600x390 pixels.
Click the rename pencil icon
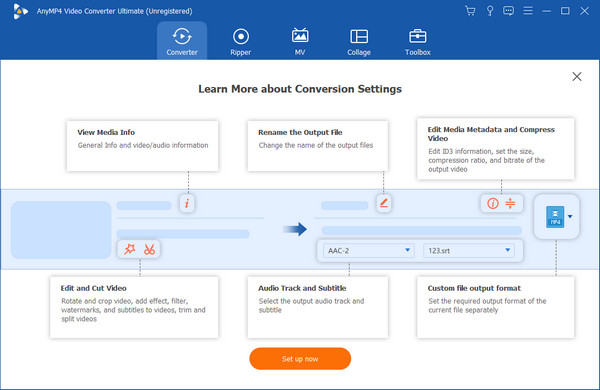(x=383, y=203)
